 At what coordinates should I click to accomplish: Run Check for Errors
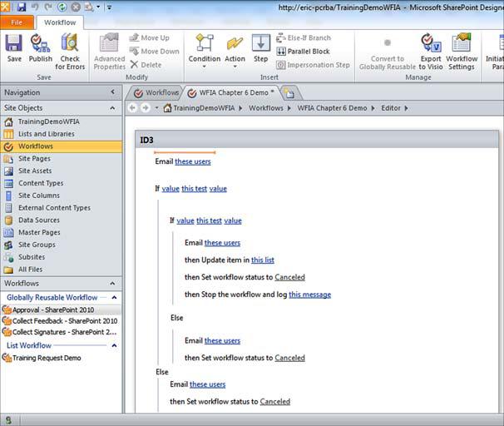[x=70, y=52]
